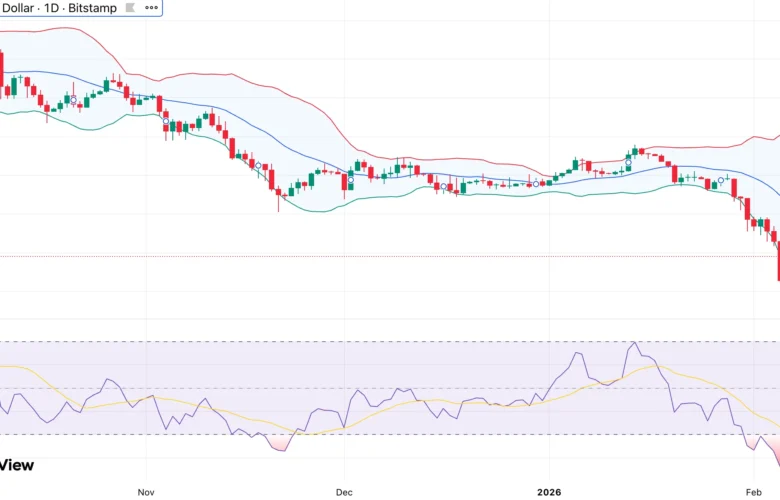The height and width of the screenshot is (500, 780).
Task: Click the flag icon beside Bitstamp
Action: point(127,8)
